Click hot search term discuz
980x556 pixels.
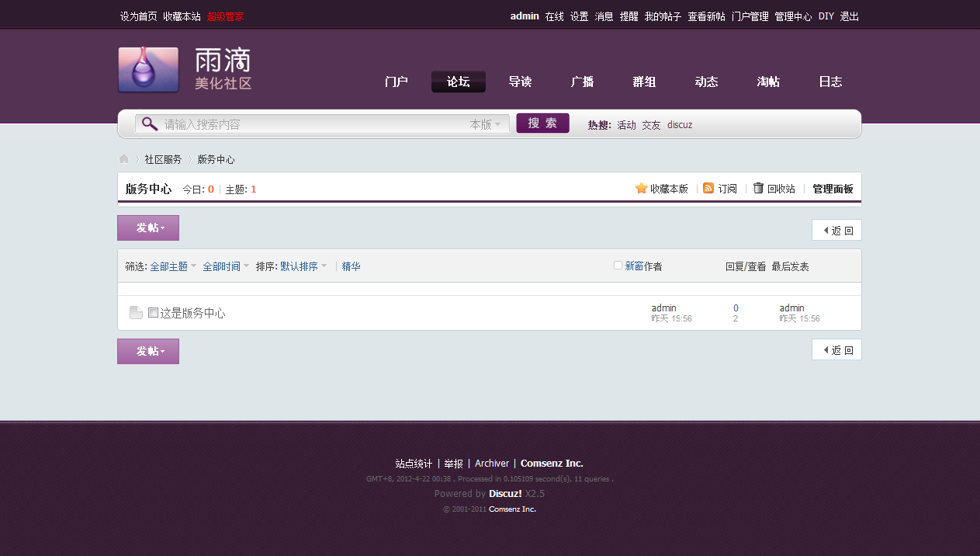(680, 125)
